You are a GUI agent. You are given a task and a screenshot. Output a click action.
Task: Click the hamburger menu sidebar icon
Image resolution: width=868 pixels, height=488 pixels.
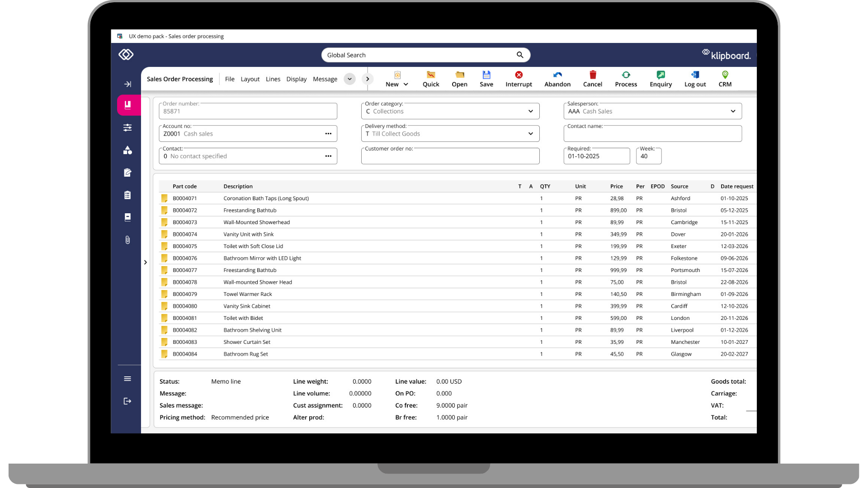pyautogui.click(x=127, y=379)
